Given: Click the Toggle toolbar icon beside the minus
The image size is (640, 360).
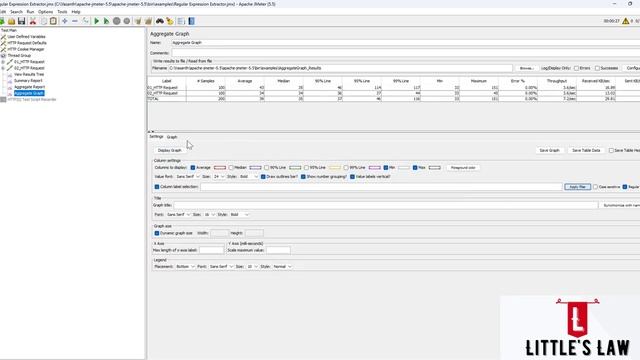Looking at the screenshot, I should [85, 21].
